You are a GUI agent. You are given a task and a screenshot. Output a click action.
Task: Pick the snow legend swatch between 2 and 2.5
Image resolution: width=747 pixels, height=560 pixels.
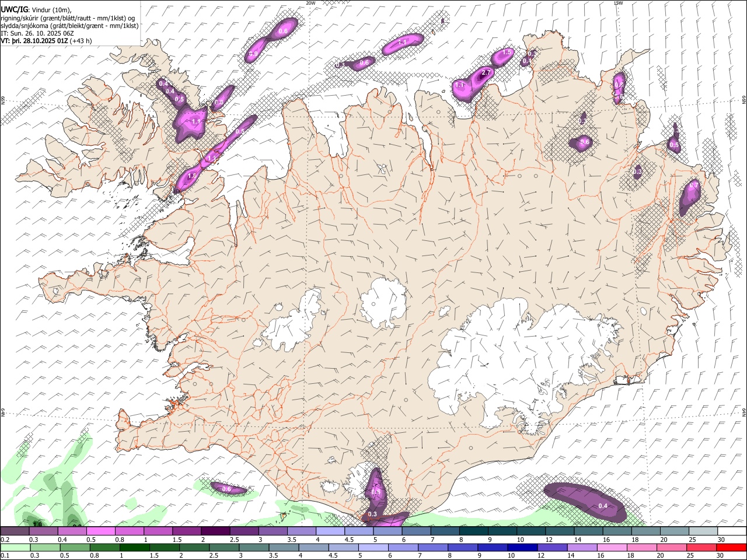click(x=215, y=531)
